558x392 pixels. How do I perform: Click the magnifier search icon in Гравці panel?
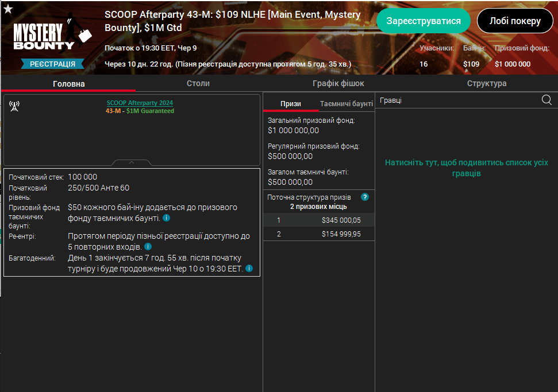point(547,100)
